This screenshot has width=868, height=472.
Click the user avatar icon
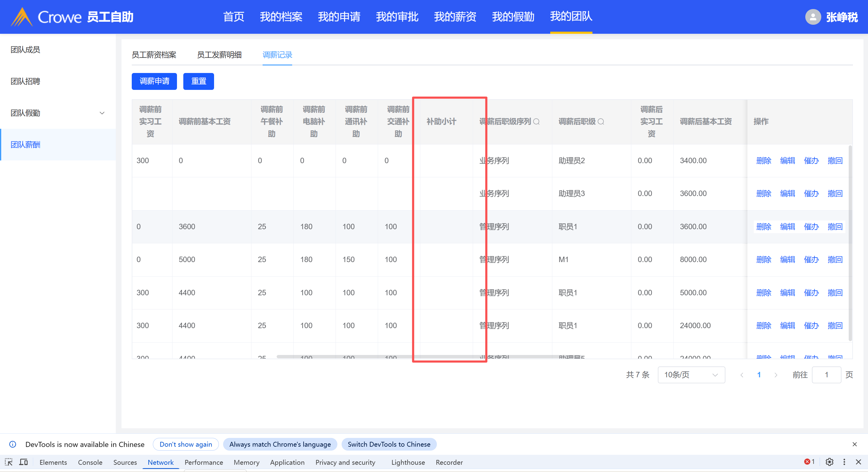[x=813, y=17]
